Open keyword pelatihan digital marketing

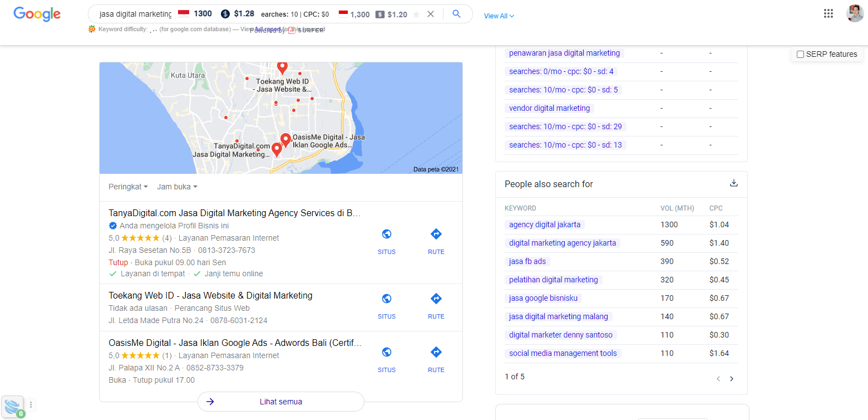click(x=554, y=280)
